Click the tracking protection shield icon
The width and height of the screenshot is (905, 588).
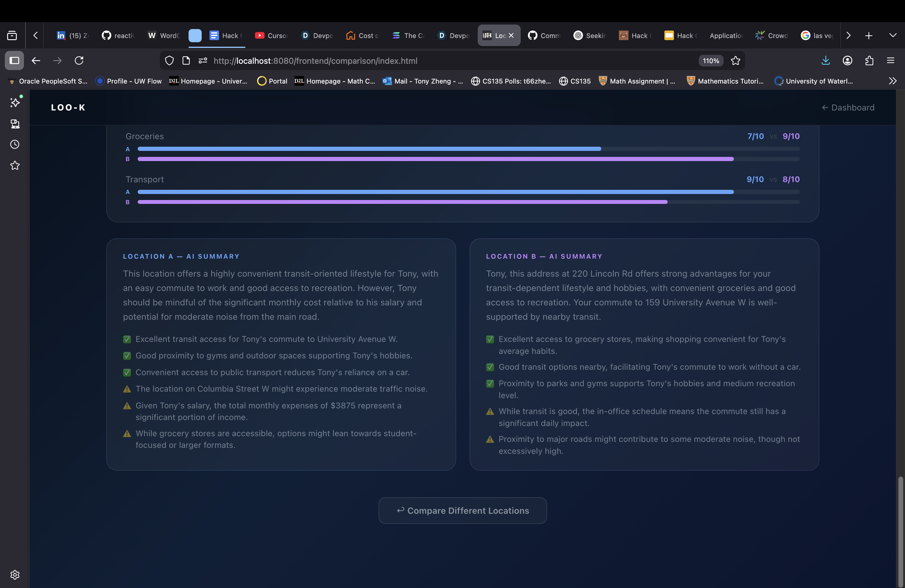[x=169, y=60]
